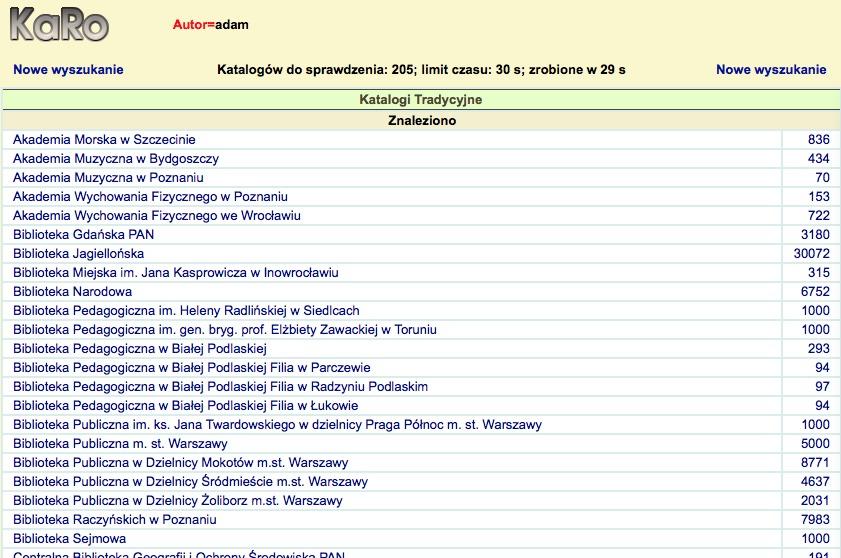This screenshot has width=841, height=558.
Task: Click the Znaleziono section heading
Action: [x=422, y=121]
